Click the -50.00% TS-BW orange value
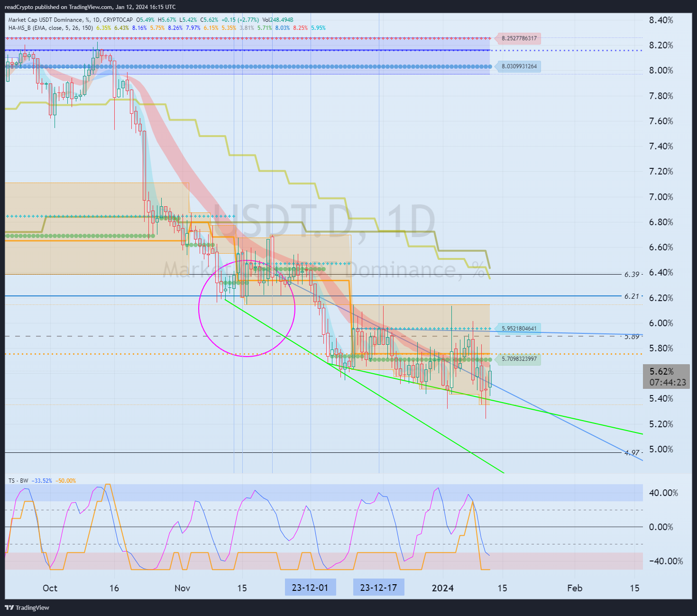This screenshot has width=697, height=616. tap(65, 481)
